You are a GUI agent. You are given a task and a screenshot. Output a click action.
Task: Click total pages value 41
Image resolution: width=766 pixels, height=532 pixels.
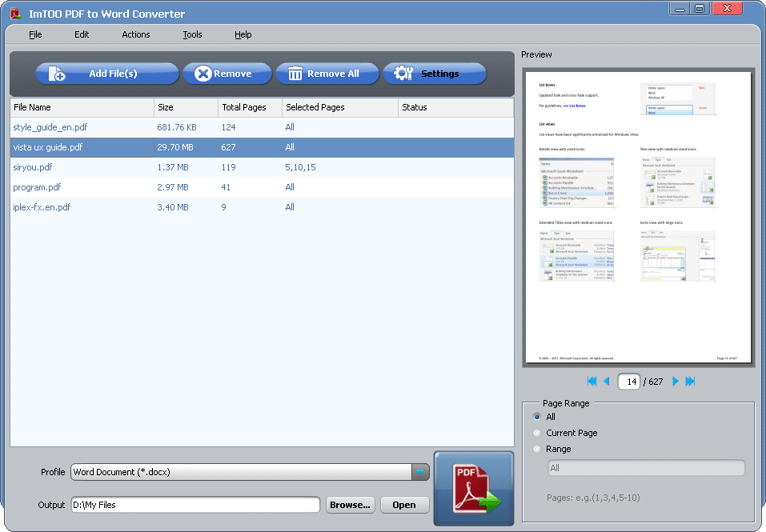pyautogui.click(x=226, y=187)
